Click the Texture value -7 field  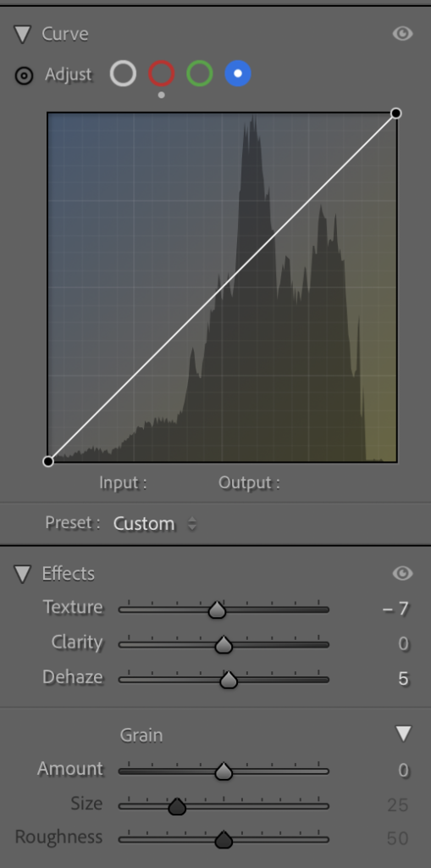pos(396,609)
